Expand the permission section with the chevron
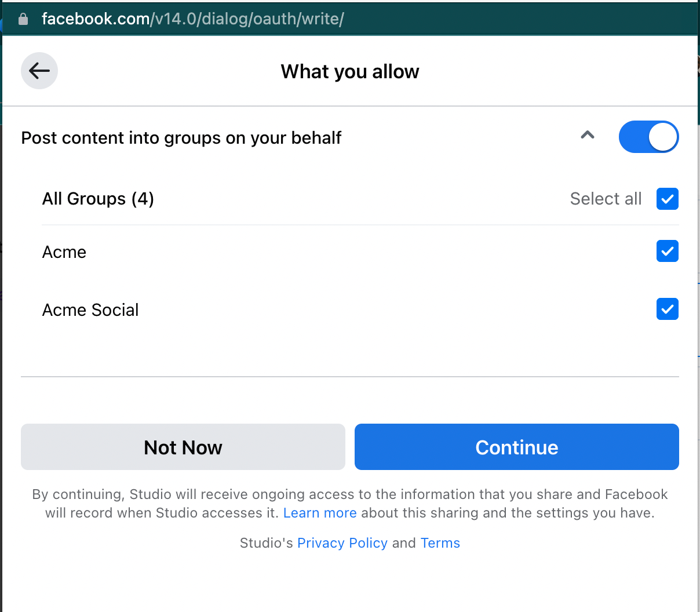 (x=587, y=135)
